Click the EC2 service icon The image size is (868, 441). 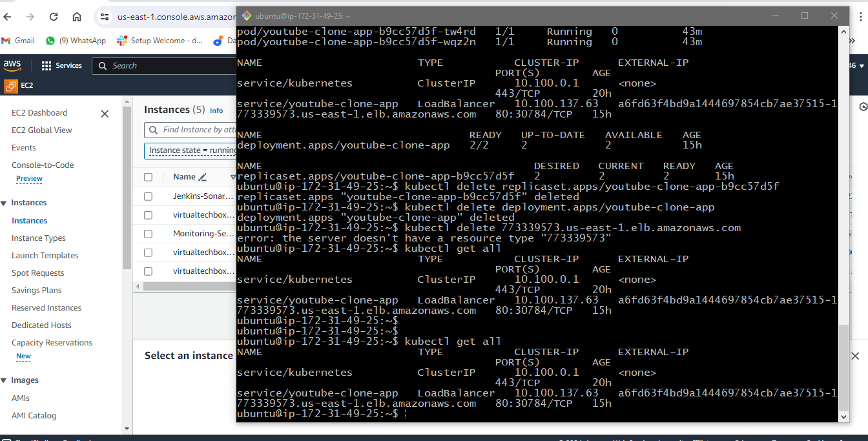tap(11, 85)
